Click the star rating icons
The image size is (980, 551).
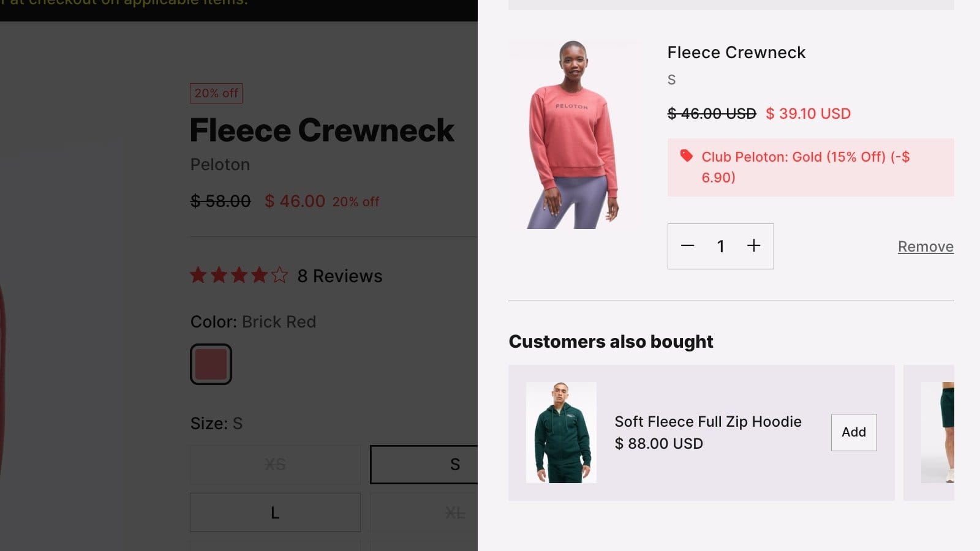pos(238,275)
